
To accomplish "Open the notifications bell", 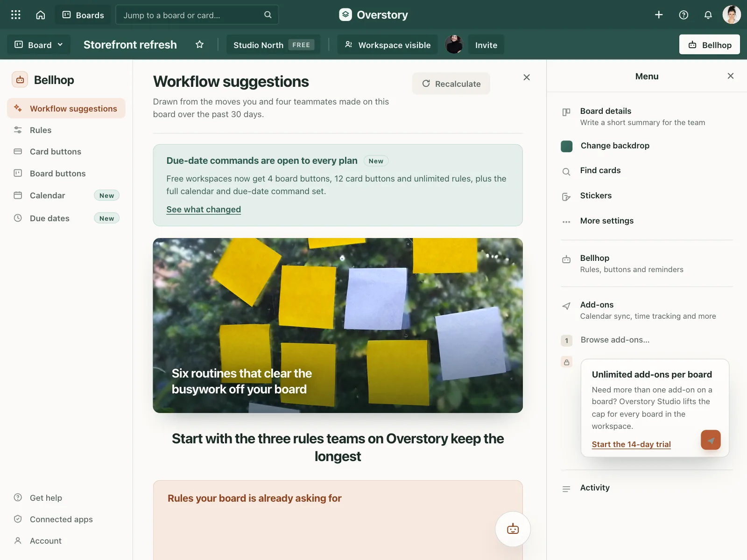I will [x=708, y=15].
